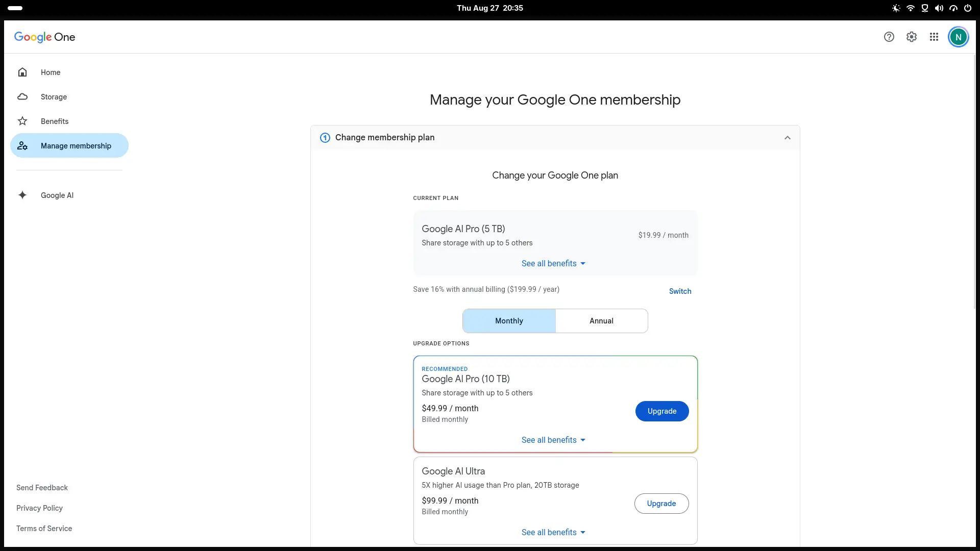Click the Home house icon in sidebar

pos(22,72)
